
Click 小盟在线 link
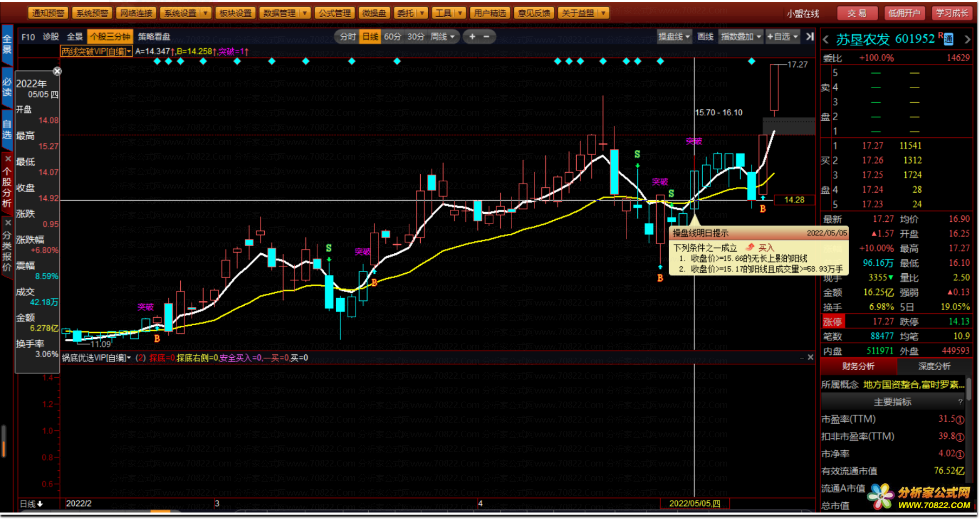pyautogui.click(x=803, y=14)
